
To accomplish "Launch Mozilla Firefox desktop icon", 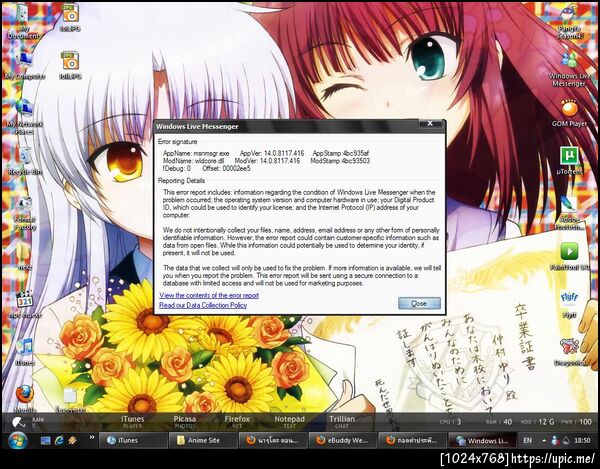I will pos(25,398).
